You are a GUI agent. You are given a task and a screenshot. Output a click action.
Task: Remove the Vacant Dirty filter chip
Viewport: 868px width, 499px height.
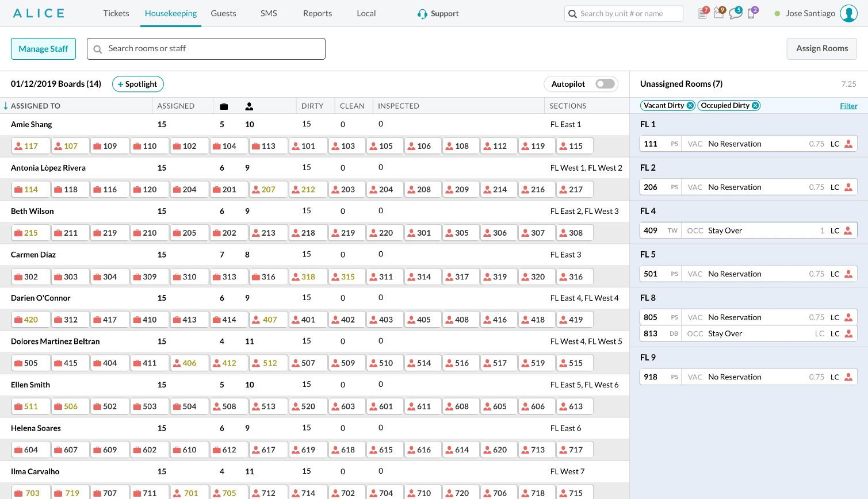690,105
